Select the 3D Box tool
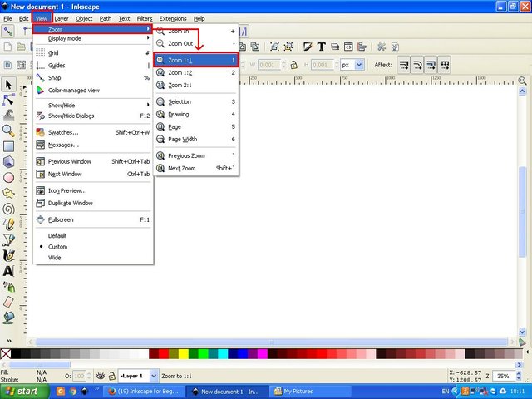 pyautogui.click(x=8, y=162)
